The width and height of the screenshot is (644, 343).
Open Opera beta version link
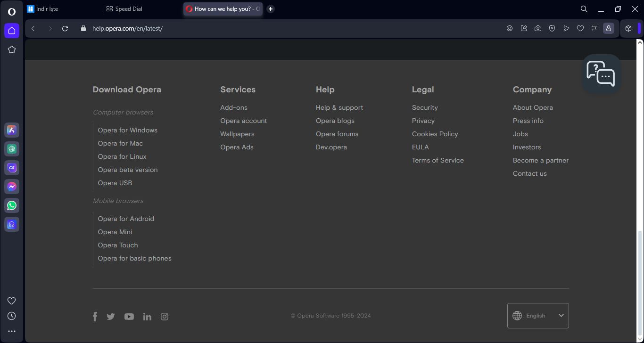(128, 170)
